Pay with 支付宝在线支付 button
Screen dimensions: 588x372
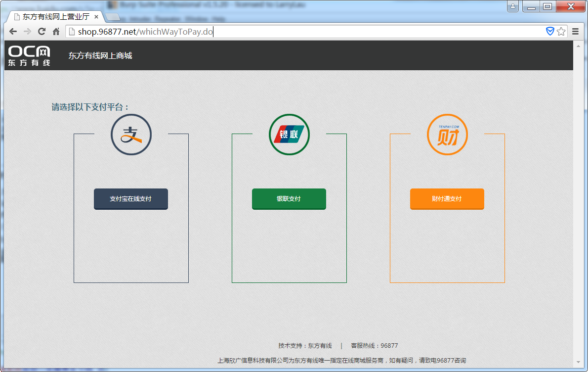[131, 199]
